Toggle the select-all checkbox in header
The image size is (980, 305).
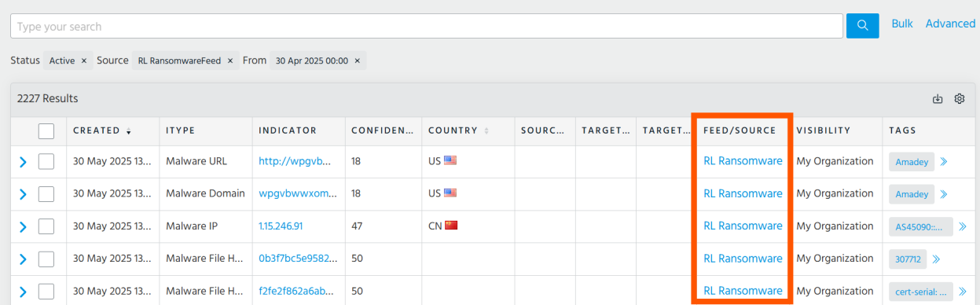pos(46,130)
